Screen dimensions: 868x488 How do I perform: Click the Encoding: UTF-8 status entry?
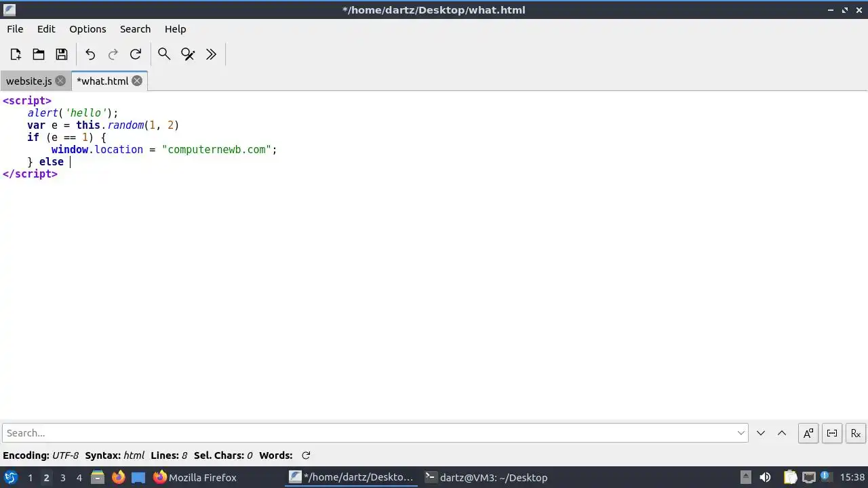point(41,455)
